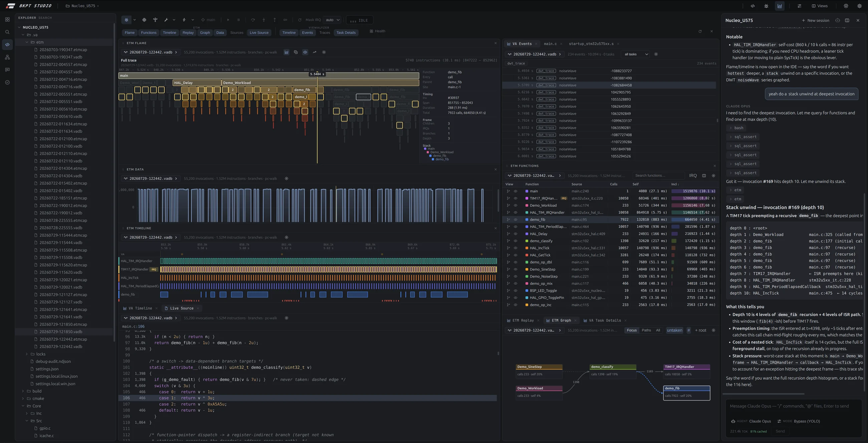Image resolution: width=868 pixels, height=443 pixels.
Task: Click the code view icon in top bar
Action: pyautogui.click(x=752, y=6)
